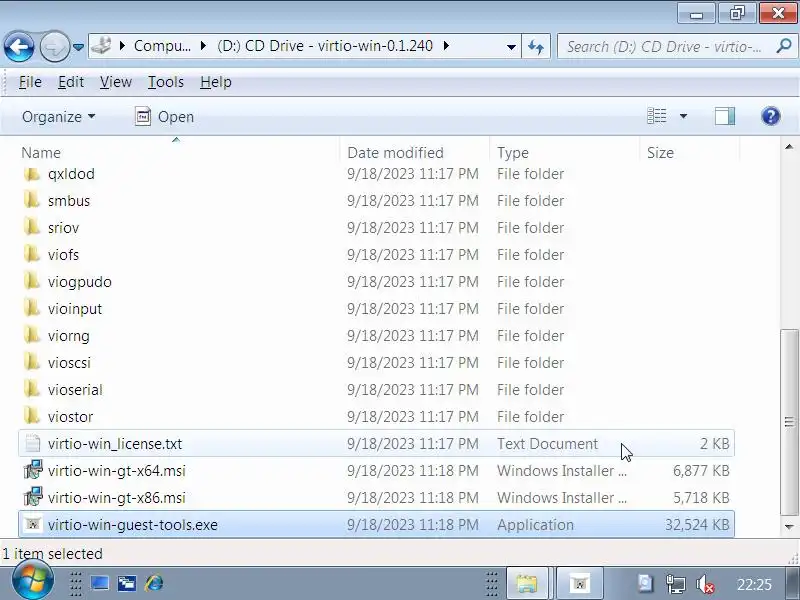Click the installer taskbar button
Image resolution: width=800 pixels, height=600 pixels.
click(580, 583)
